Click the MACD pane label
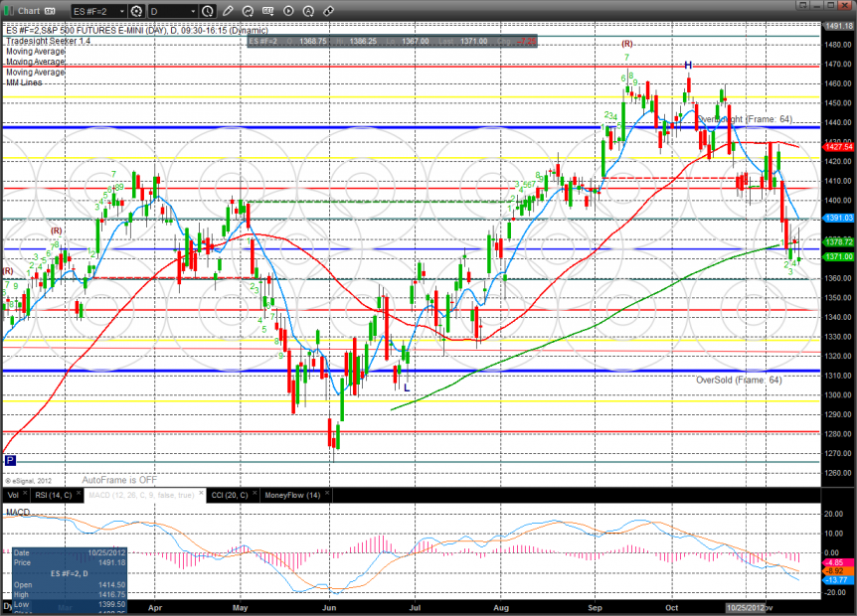857x616 pixels. click(x=18, y=513)
